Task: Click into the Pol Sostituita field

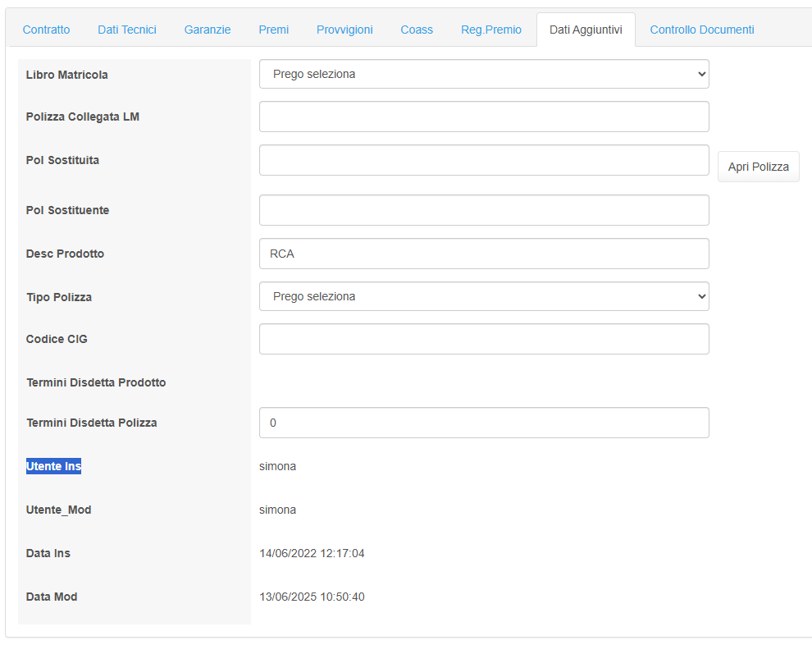Action: 484,160
